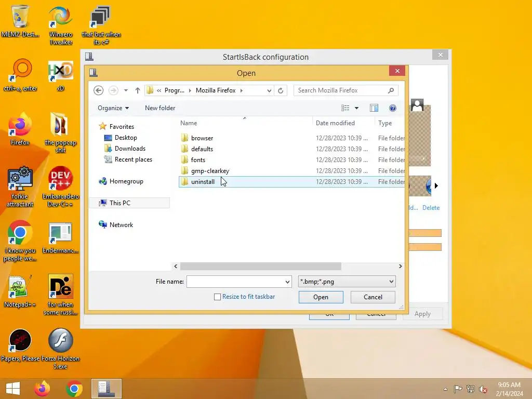
Task: Click the muted volume tray icon
Action: [483, 389]
